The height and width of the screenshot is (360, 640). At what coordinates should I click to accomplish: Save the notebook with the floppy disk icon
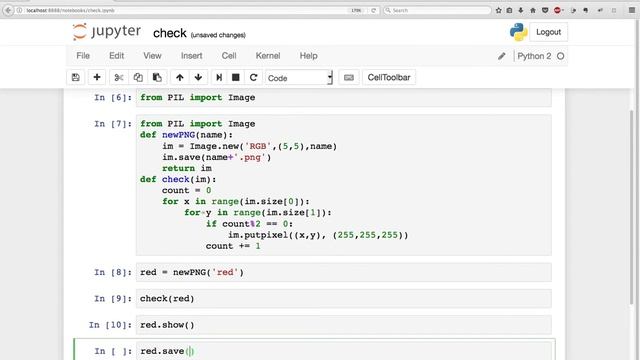point(76,78)
